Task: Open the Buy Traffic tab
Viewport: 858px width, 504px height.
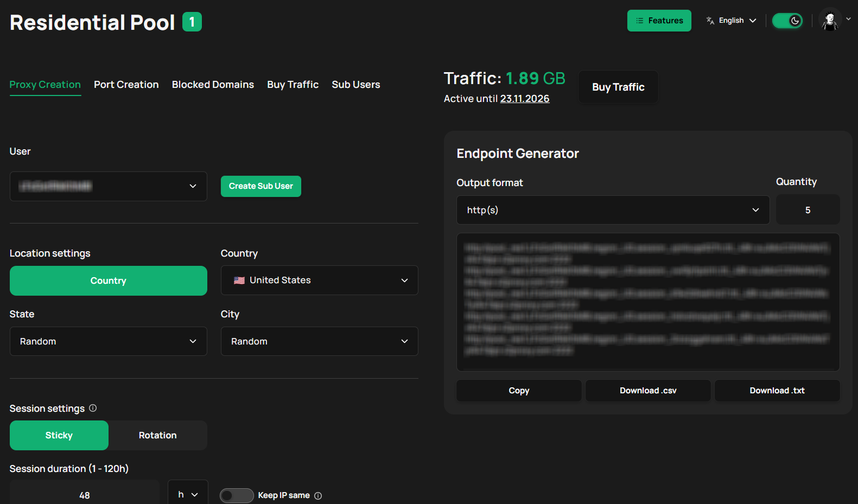Action: click(293, 85)
